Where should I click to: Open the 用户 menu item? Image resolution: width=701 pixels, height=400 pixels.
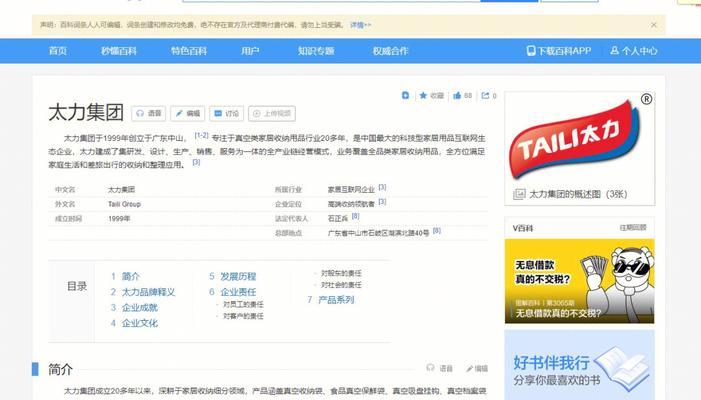[x=250, y=51]
